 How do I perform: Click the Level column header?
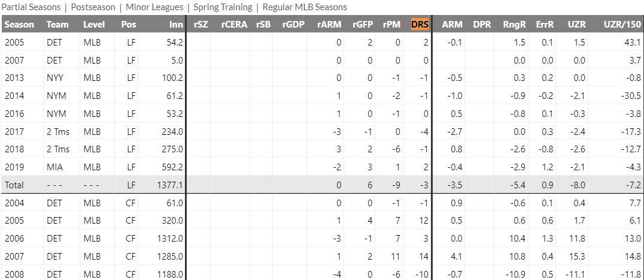[x=94, y=25]
